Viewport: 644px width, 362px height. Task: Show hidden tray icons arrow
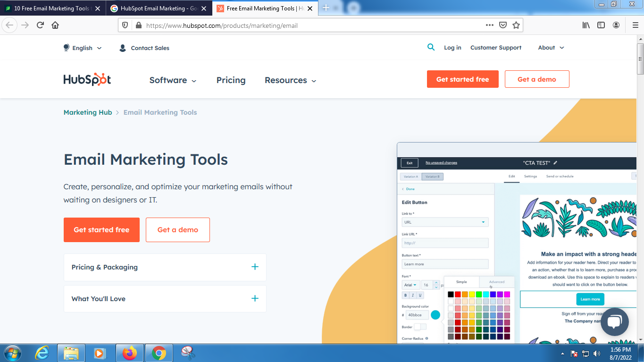pyautogui.click(x=562, y=354)
